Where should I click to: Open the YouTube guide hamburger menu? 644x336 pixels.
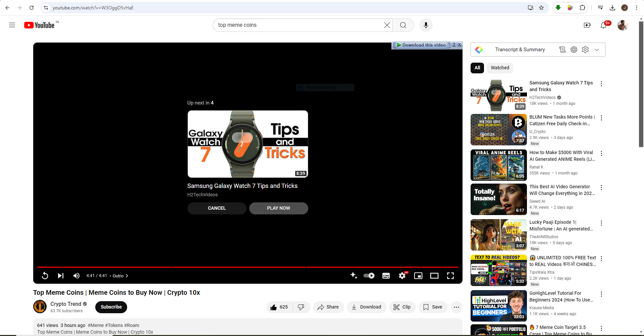pyautogui.click(x=12, y=25)
